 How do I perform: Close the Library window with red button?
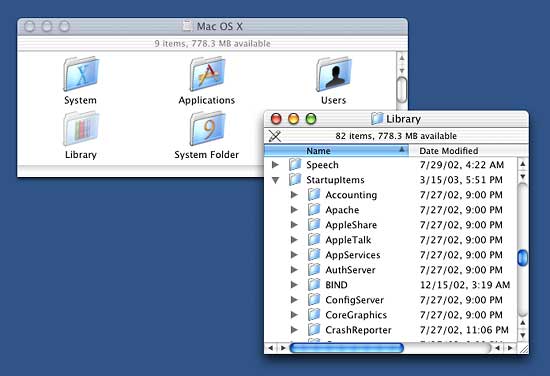click(x=276, y=119)
